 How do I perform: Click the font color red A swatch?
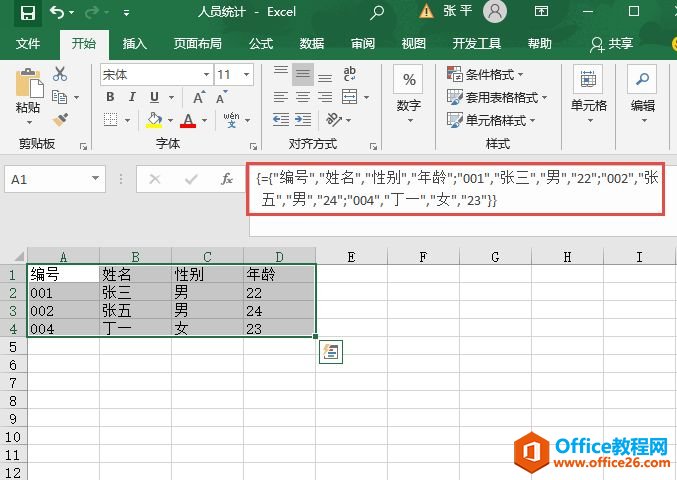pyautogui.click(x=187, y=120)
